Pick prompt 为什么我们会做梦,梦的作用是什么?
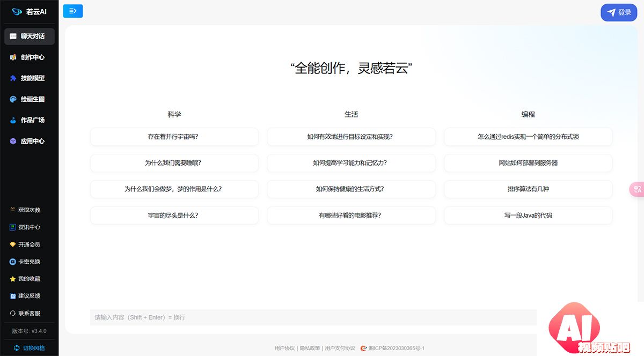The height and width of the screenshot is (356, 644). (x=174, y=189)
